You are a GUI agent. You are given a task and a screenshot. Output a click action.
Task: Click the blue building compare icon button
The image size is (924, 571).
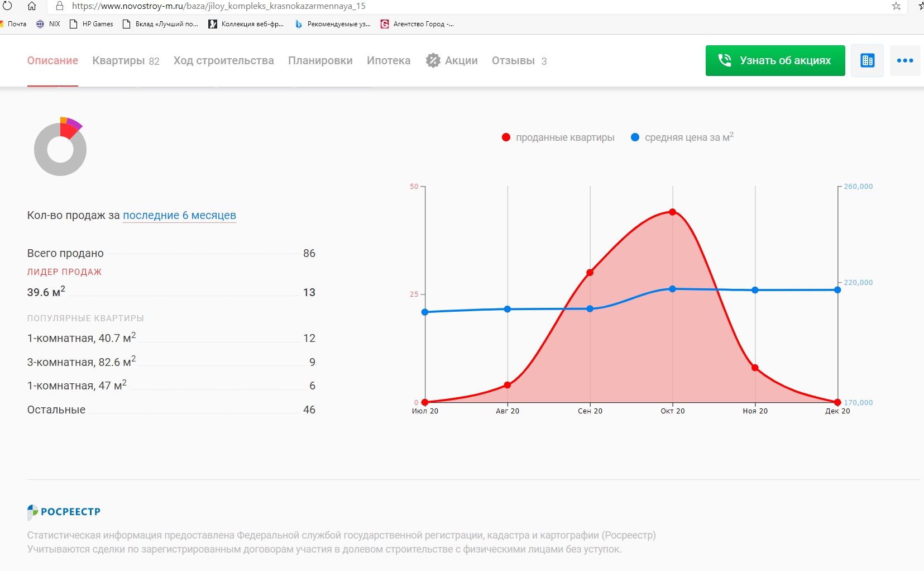[867, 60]
